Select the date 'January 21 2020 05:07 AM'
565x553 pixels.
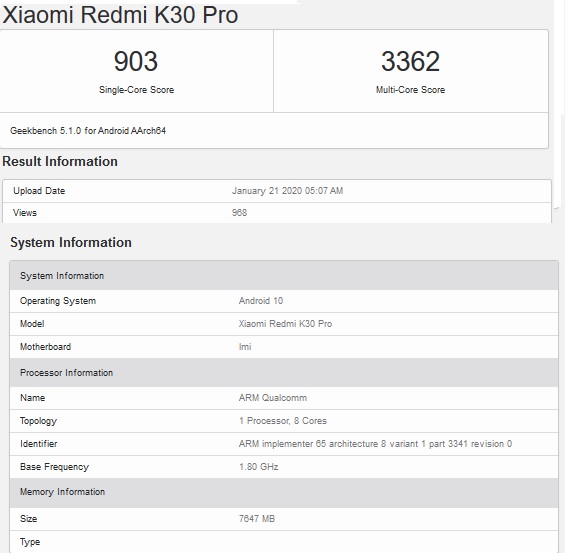pos(288,191)
